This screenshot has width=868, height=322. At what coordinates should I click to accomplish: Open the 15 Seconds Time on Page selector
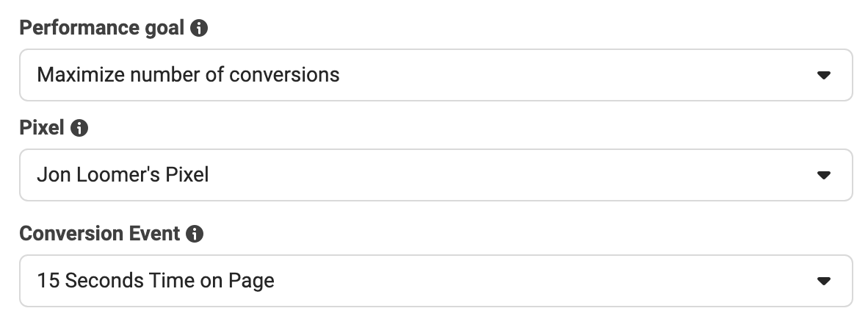click(436, 281)
